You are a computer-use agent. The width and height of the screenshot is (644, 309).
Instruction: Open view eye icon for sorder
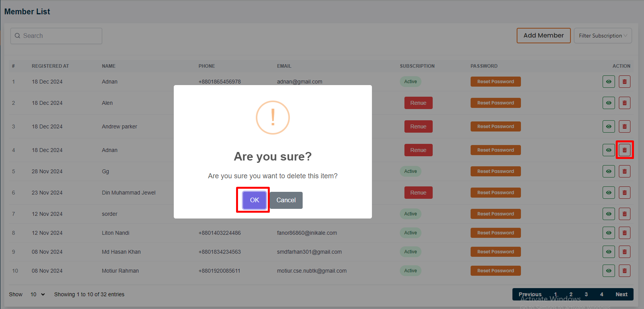(x=608, y=214)
